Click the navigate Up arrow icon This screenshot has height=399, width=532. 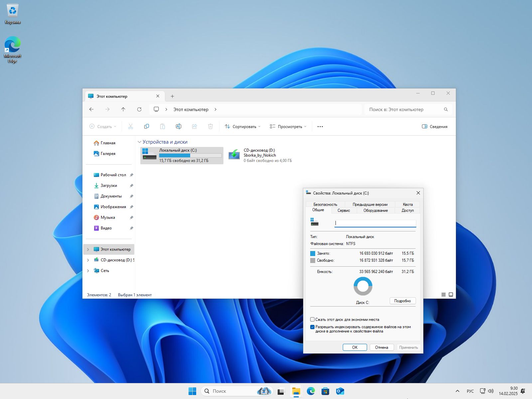click(x=123, y=109)
